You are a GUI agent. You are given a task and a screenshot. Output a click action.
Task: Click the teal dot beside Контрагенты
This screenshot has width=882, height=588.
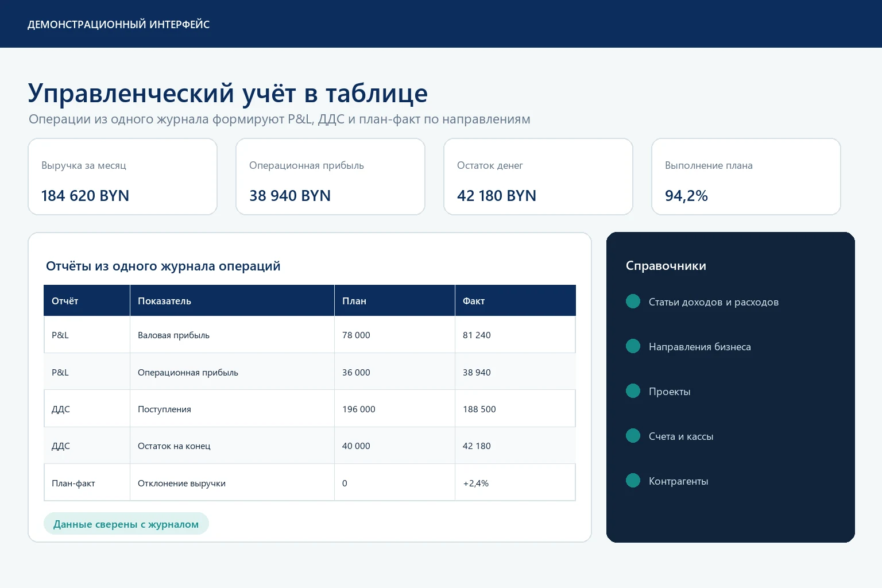click(x=633, y=481)
